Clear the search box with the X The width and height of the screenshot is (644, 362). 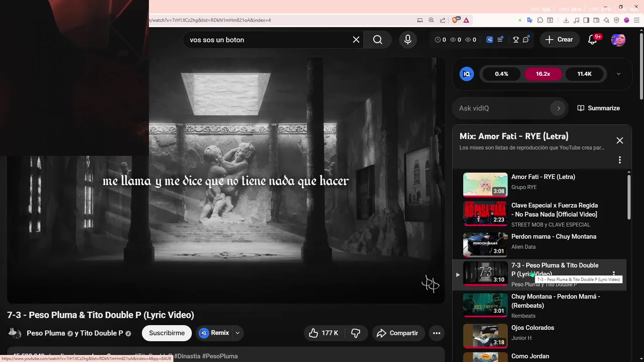click(356, 40)
